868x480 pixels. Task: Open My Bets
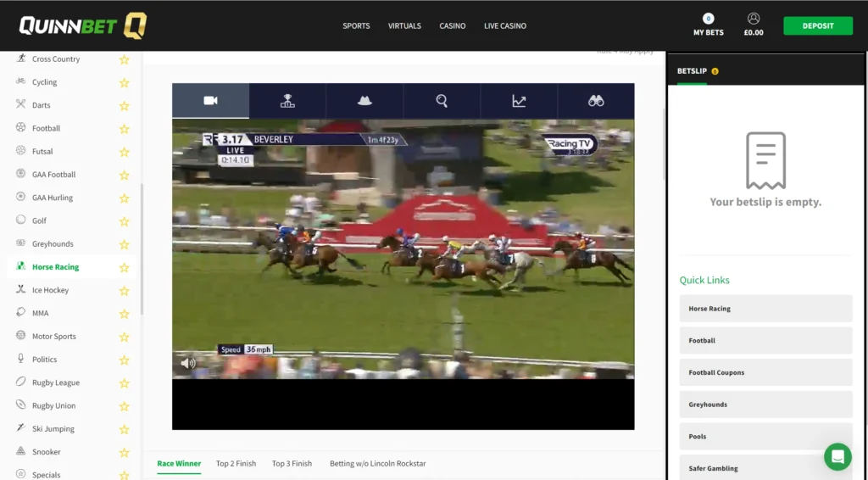point(708,25)
